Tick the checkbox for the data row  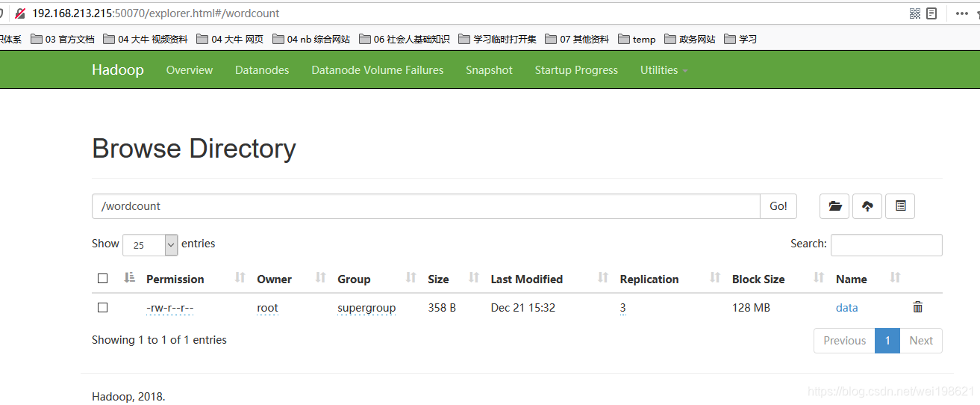tap(103, 307)
